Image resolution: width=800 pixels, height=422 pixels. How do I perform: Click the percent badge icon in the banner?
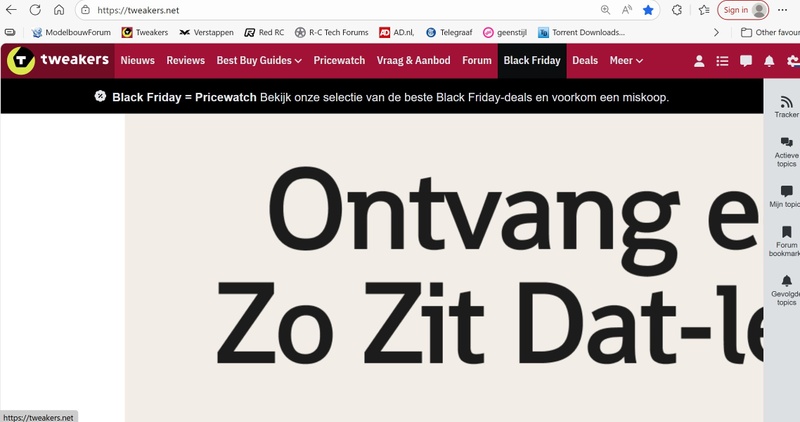101,96
